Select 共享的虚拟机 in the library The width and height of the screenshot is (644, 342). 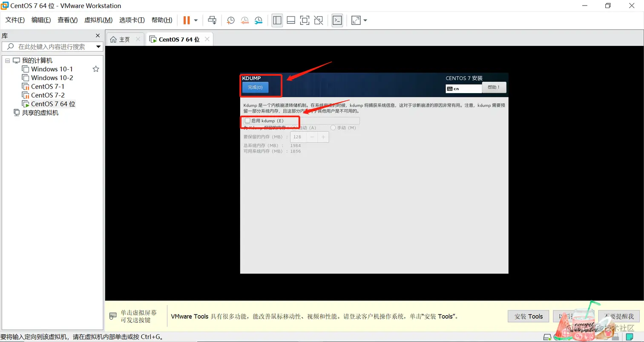click(x=40, y=113)
